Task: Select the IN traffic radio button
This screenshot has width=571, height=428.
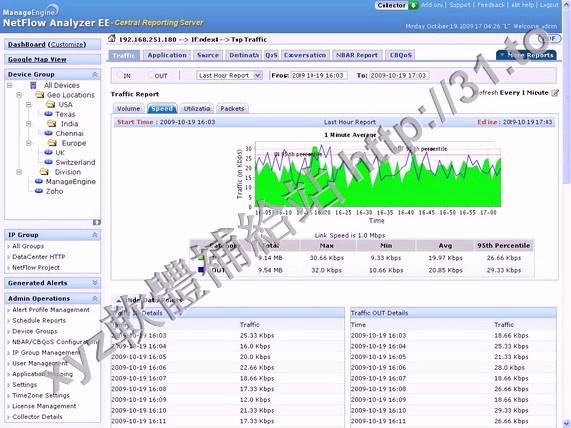Action: (118, 76)
